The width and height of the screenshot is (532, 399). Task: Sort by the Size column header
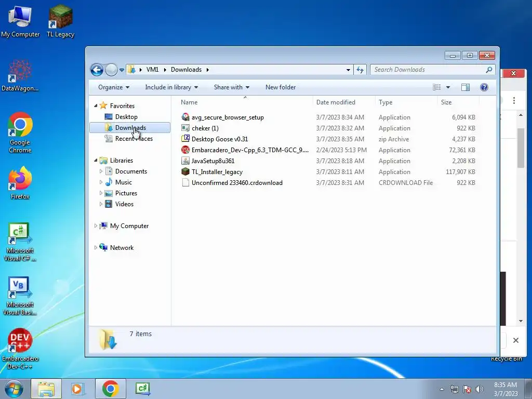(446, 102)
